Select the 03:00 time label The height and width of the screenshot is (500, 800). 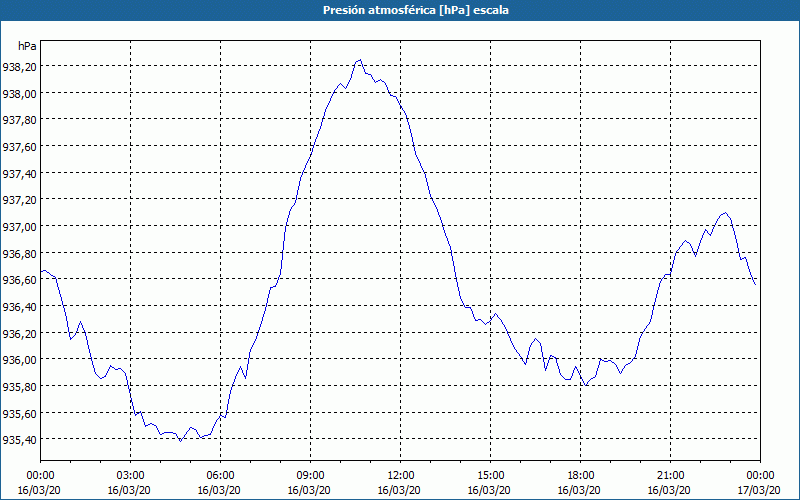131,476
